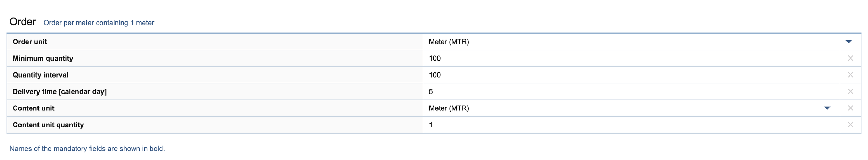Screen dimensions: 868x160
Task: Click the Delivery time input showing 5
Action: coord(631,91)
